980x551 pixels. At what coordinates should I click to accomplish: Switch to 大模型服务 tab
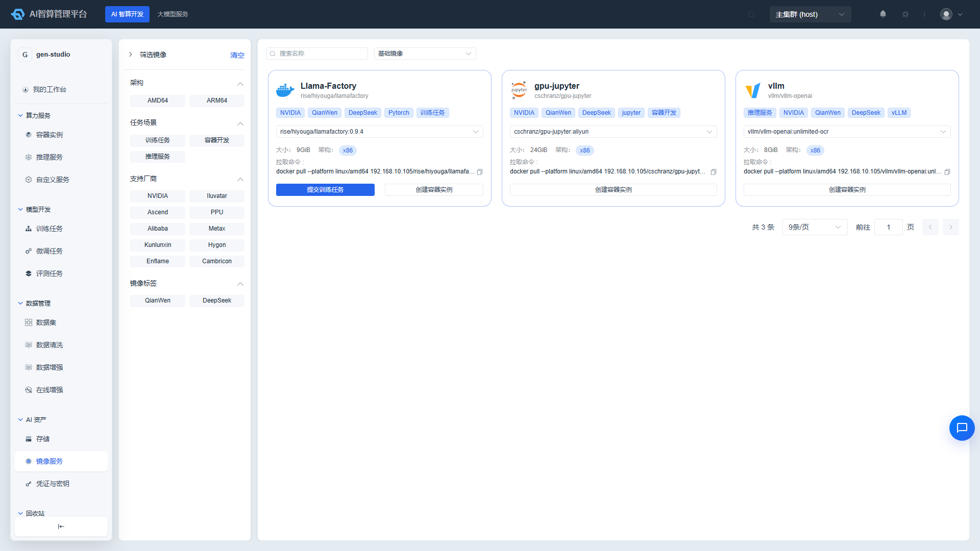[x=173, y=14]
